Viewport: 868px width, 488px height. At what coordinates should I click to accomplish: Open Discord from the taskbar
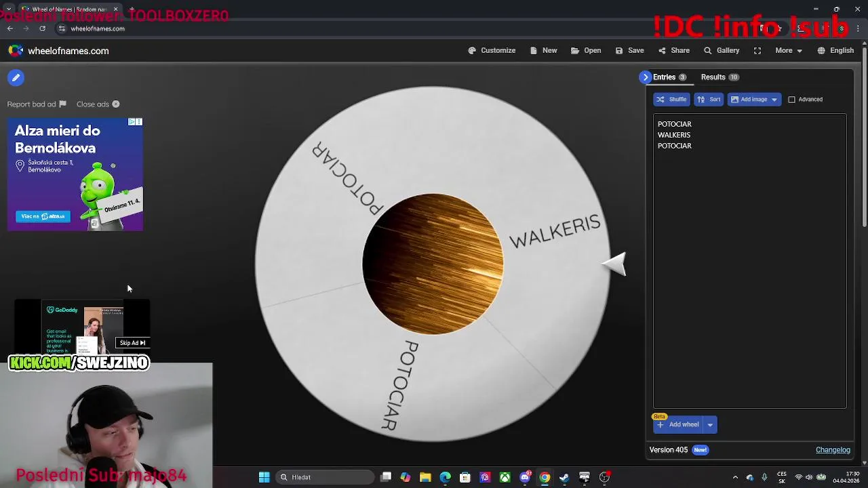point(525,477)
